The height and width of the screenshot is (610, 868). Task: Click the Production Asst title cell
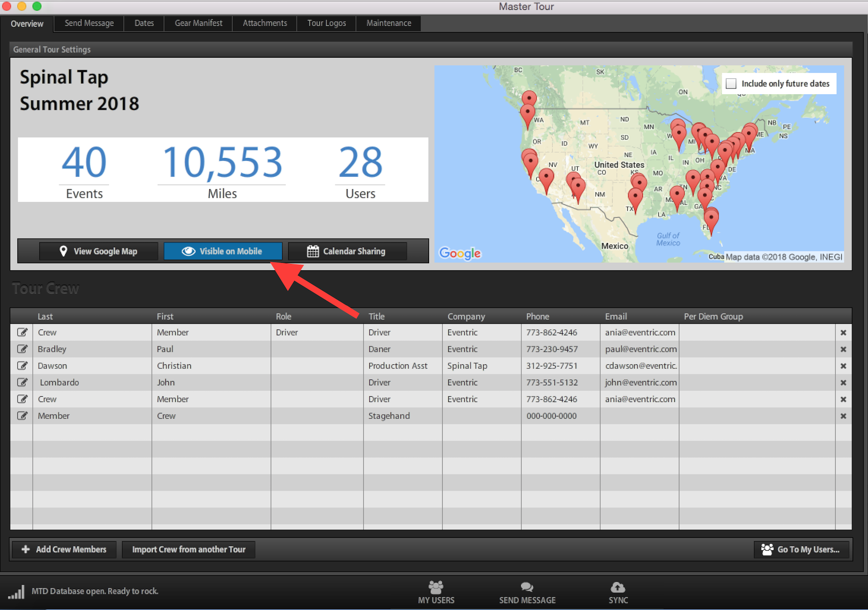[403, 366]
